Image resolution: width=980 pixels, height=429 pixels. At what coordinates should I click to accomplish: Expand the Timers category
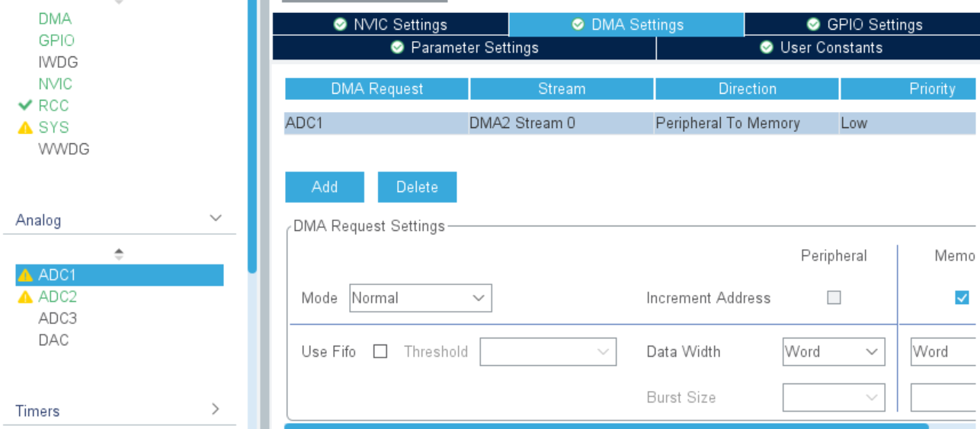216,409
